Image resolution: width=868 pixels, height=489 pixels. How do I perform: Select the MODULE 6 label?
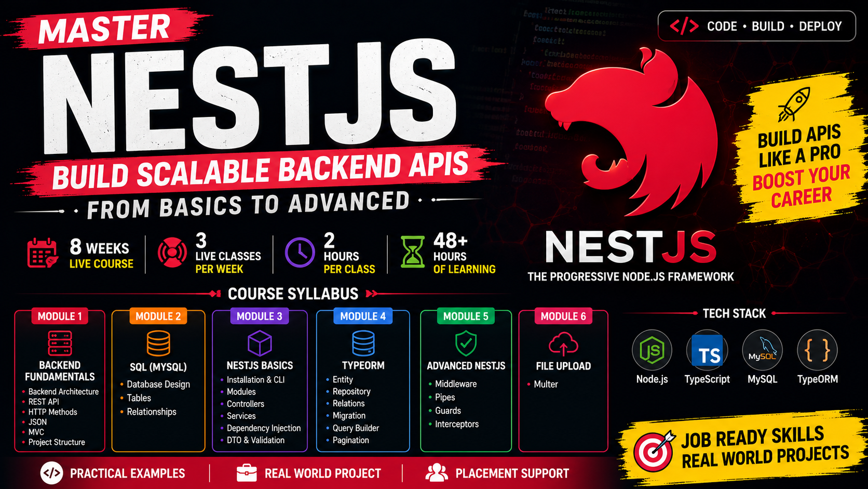point(563,316)
